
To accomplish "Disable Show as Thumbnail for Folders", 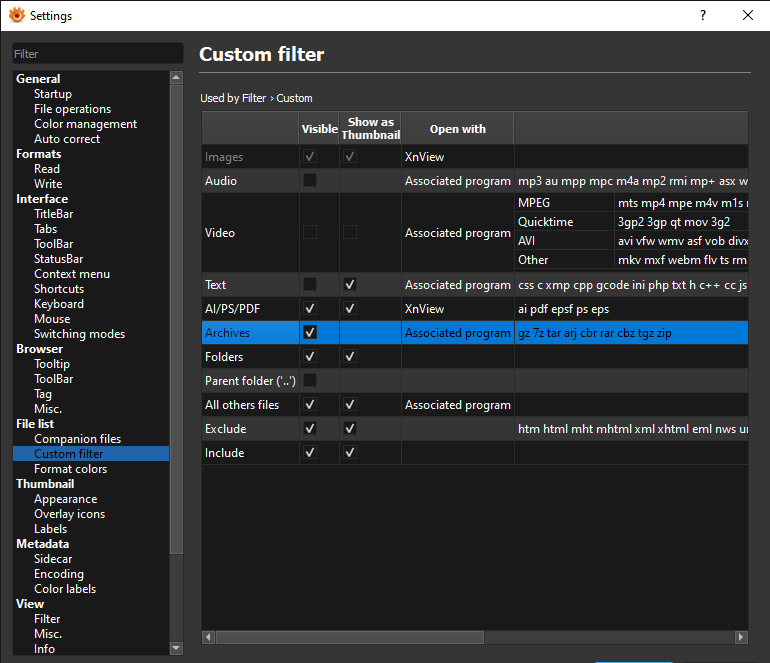I will click(x=350, y=357).
